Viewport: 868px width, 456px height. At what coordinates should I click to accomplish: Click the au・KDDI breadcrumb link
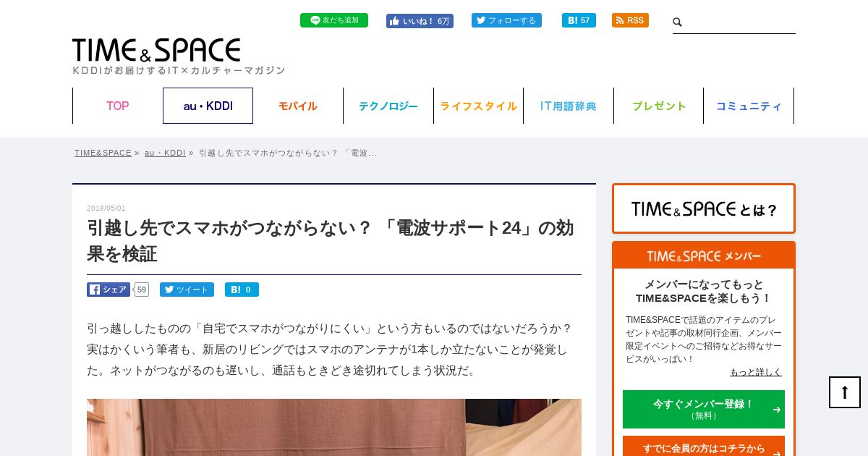(165, 153)
